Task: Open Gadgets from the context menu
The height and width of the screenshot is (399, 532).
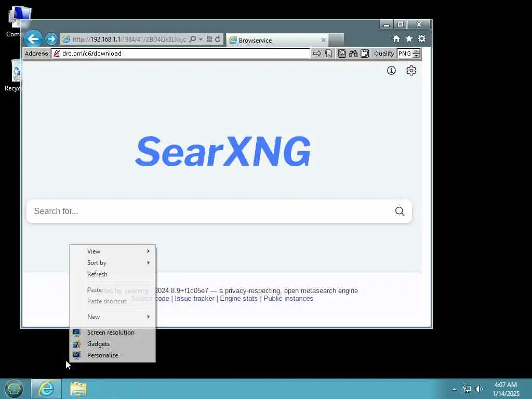Action: point(112,344)
